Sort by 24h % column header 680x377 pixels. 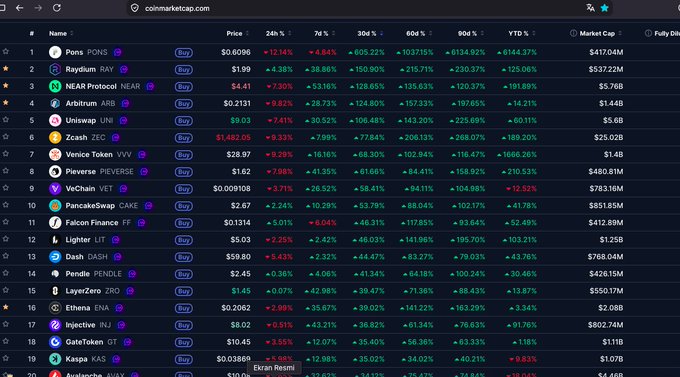pos(278,33)
